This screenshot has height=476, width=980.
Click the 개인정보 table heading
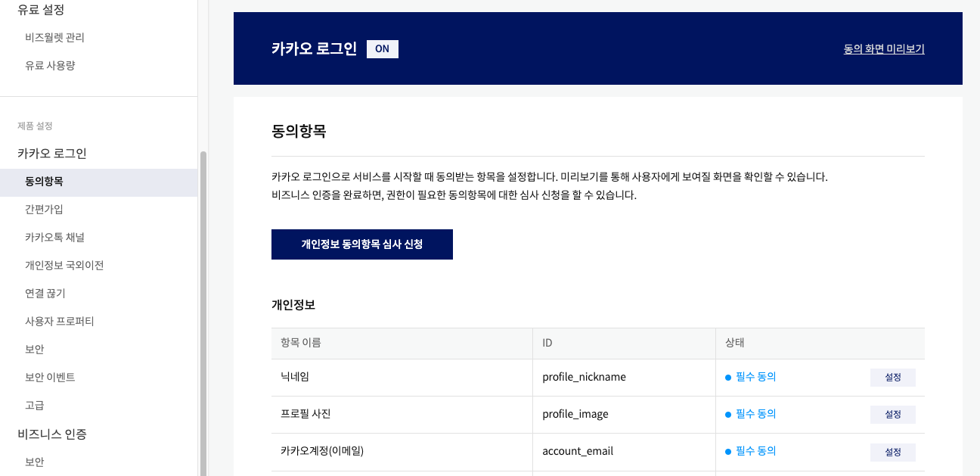point(293,305)
